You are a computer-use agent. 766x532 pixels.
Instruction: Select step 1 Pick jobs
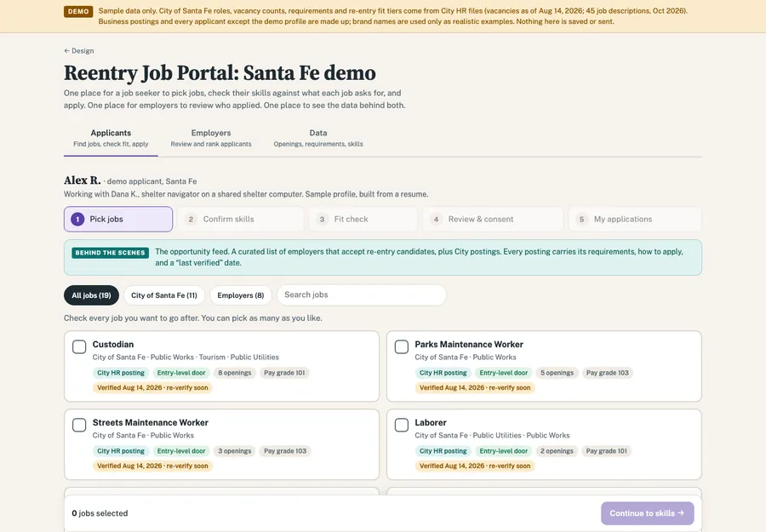click(x=118, y=220)
